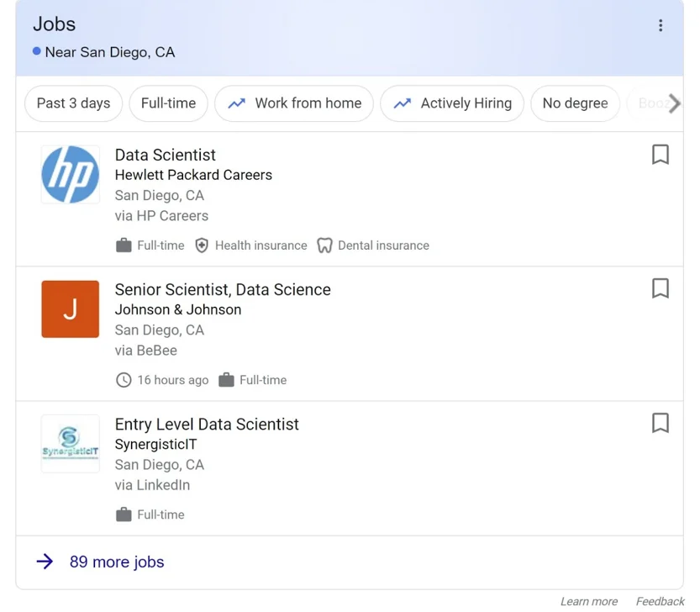
Task: Enable the No degree filter
Action: coord(575,103)
